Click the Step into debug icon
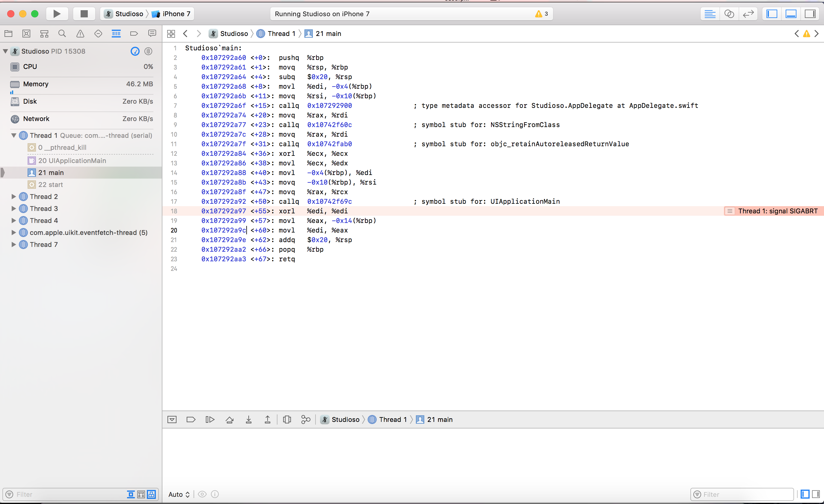824x504 pixels. 248,420
